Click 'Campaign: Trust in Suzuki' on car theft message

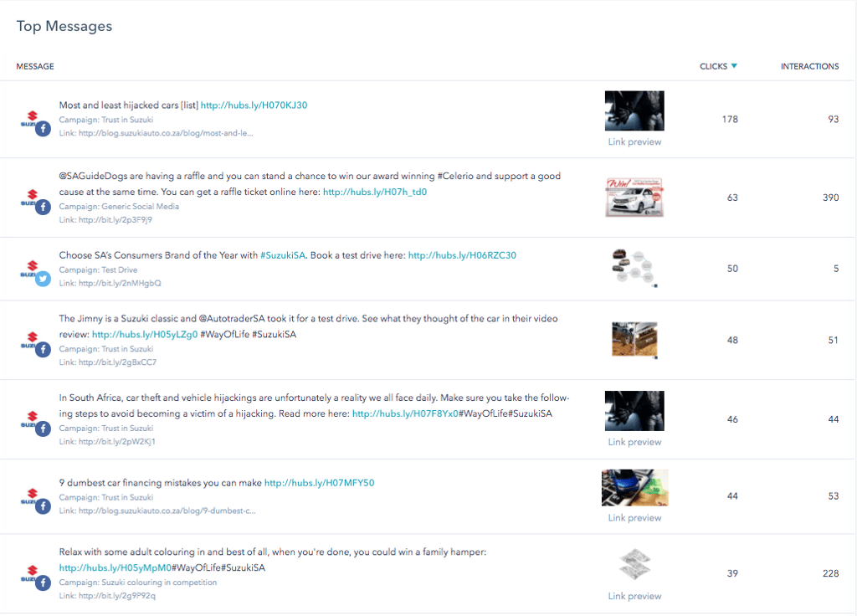(x=106, y=428)
